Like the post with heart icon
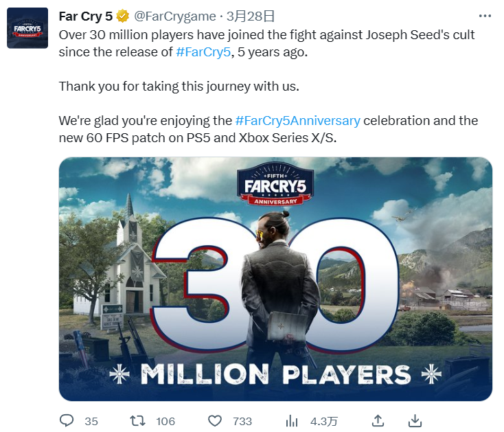504x432 pixels. pyautogui.click(x=215, y=421)
